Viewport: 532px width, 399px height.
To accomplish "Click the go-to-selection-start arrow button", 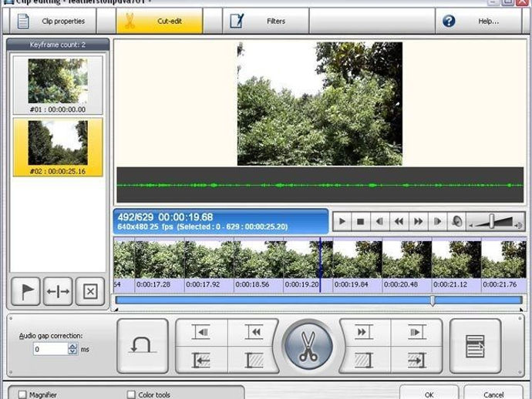I will pyautogui.click(x=202, y=360).
